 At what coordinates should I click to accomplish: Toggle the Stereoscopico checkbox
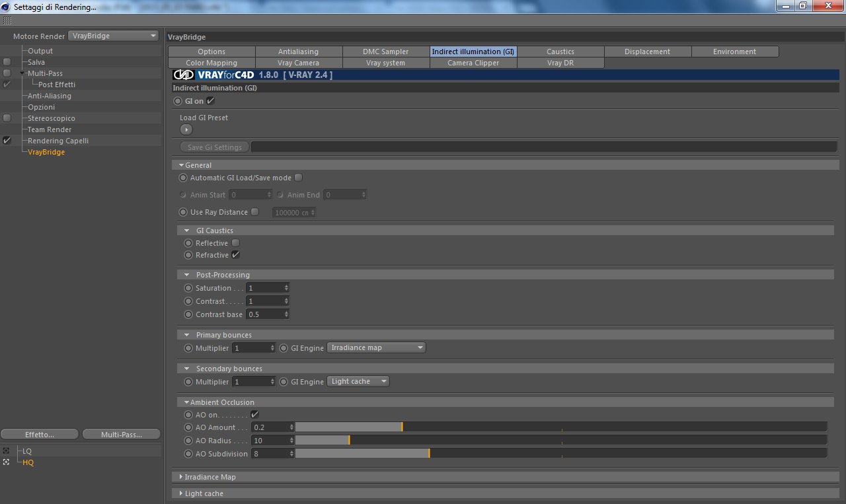(7, 118)
